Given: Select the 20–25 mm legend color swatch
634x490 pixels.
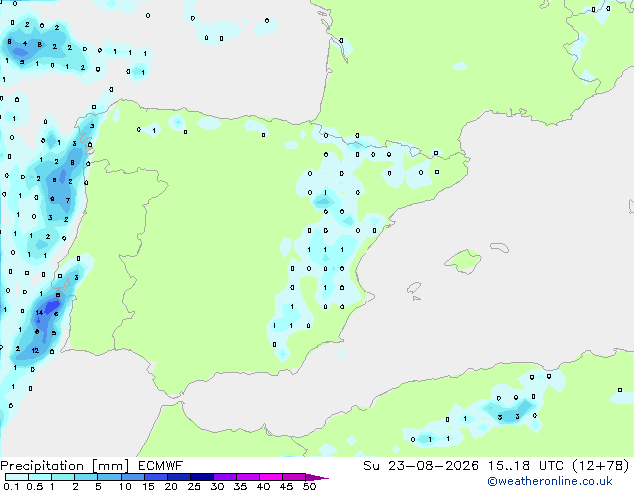Looking at the screenshot, I should tap(178, 477).
